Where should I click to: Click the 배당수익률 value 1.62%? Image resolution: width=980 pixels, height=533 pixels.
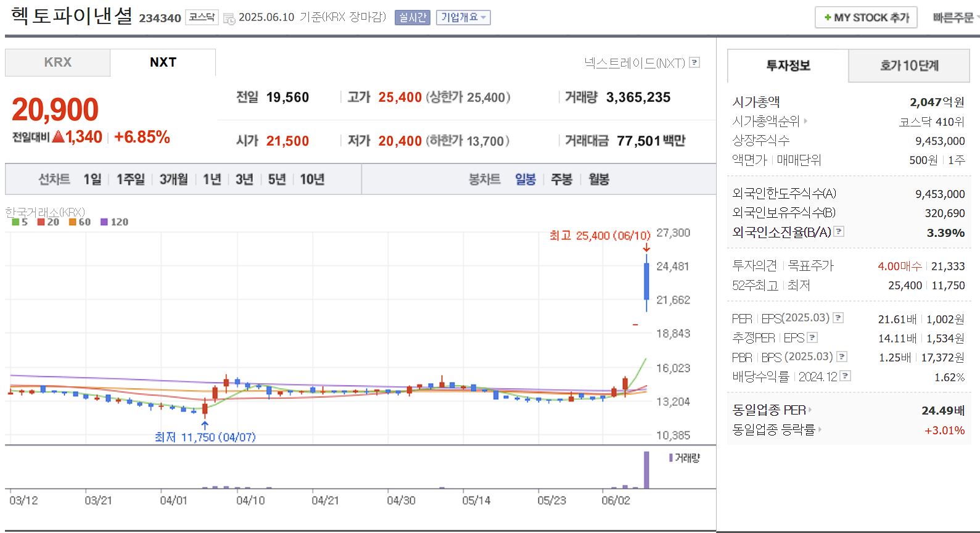coord(949,377)
